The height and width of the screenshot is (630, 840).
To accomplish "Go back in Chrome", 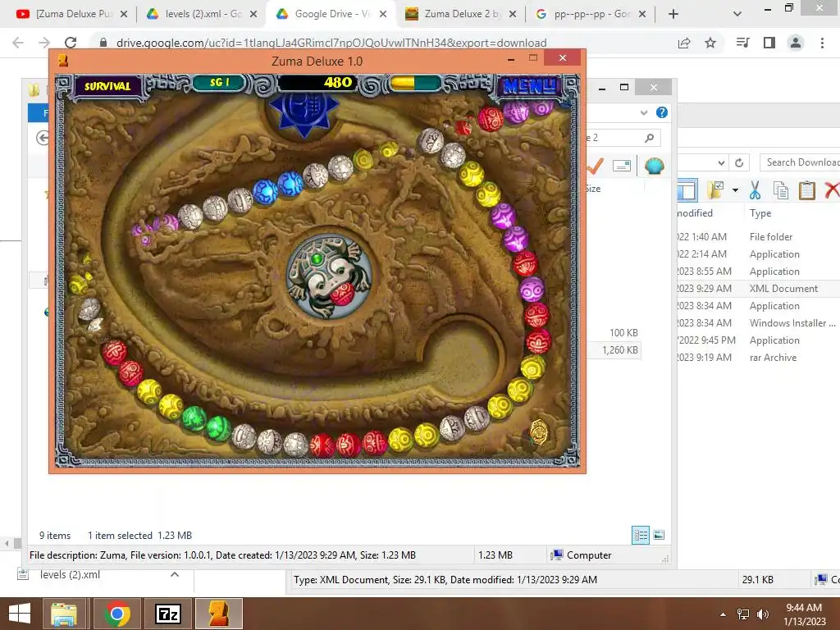I will pos(18,43).
